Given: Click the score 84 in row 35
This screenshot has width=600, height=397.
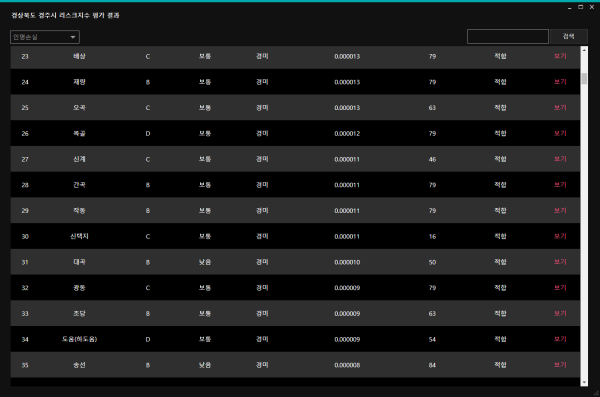Looking at the screenshot, I should (x=432, y=365).
